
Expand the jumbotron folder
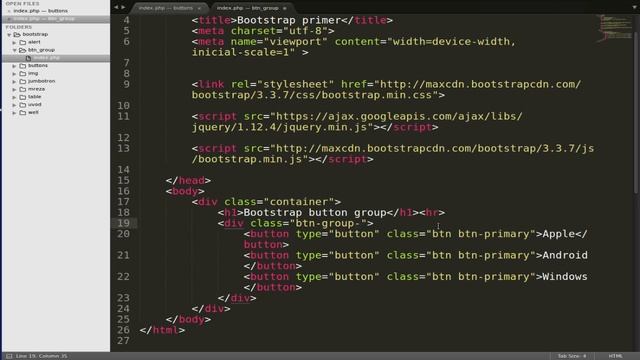click(x=14, y=82)
